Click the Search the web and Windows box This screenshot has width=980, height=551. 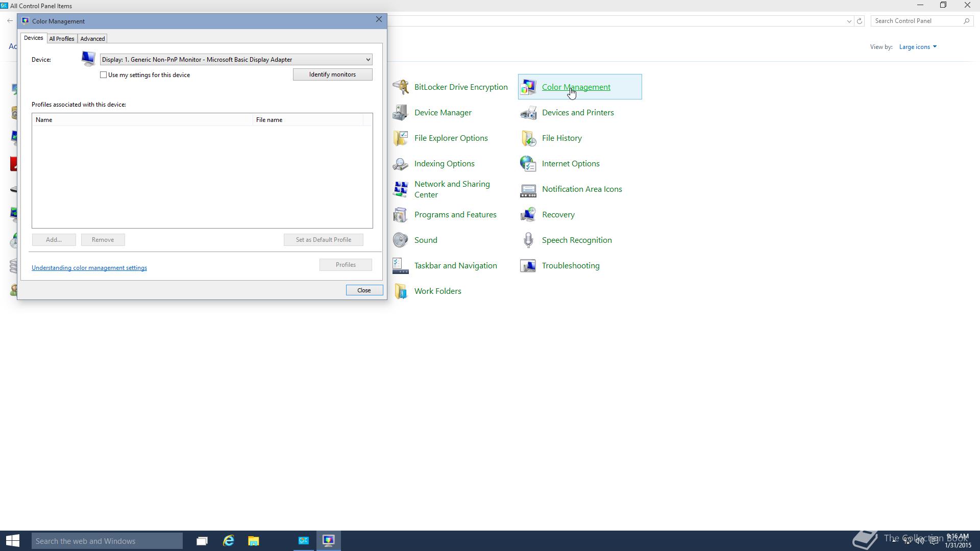107,541
